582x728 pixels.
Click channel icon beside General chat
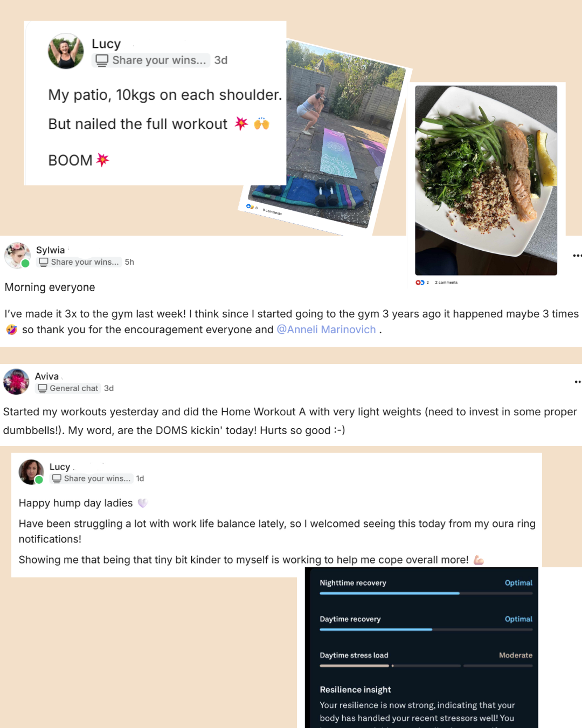pyautogui.click(x=43, y=388)
